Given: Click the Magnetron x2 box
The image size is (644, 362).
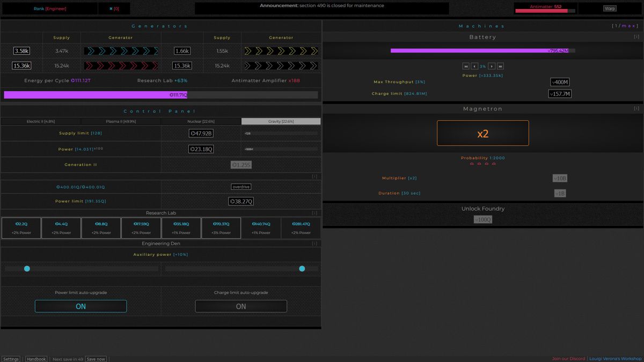Looking at the screenshot, I should [482, 133].
